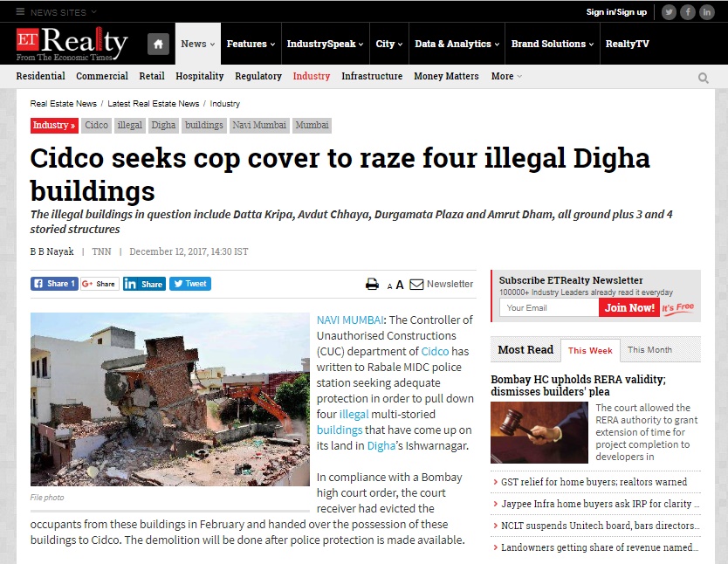The image size is (728, 564).
Task: Open the search magnifier icon
Action: click(704, 78)
